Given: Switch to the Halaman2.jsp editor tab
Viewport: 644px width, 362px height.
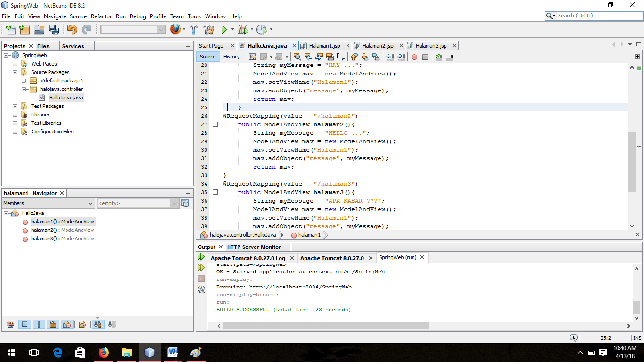Looking at the screenshot, I should 377,46.
